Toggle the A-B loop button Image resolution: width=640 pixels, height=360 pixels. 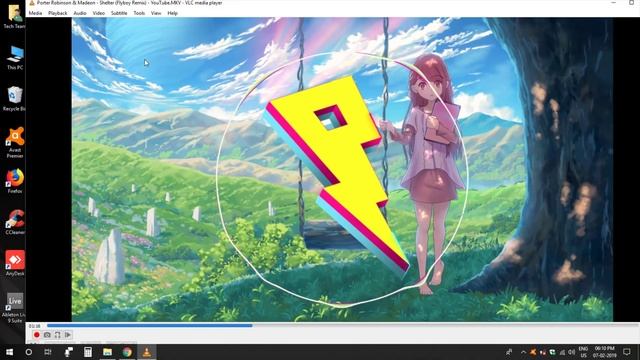tap(58, 335)
